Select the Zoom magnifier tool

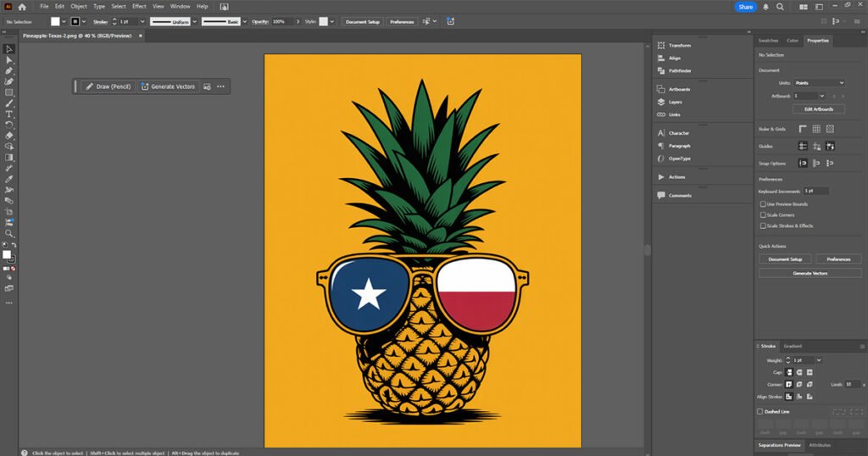(x=8, y=233)
